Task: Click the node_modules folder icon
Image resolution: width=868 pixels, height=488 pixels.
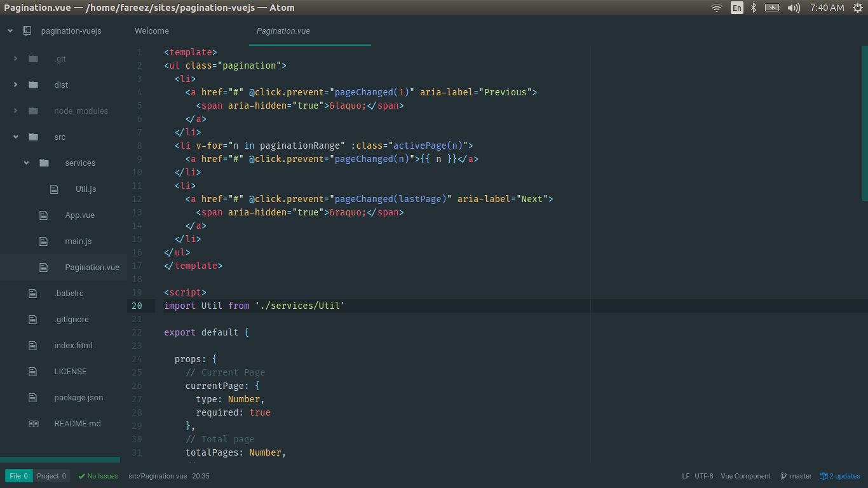Action: (x=33, y=111)
